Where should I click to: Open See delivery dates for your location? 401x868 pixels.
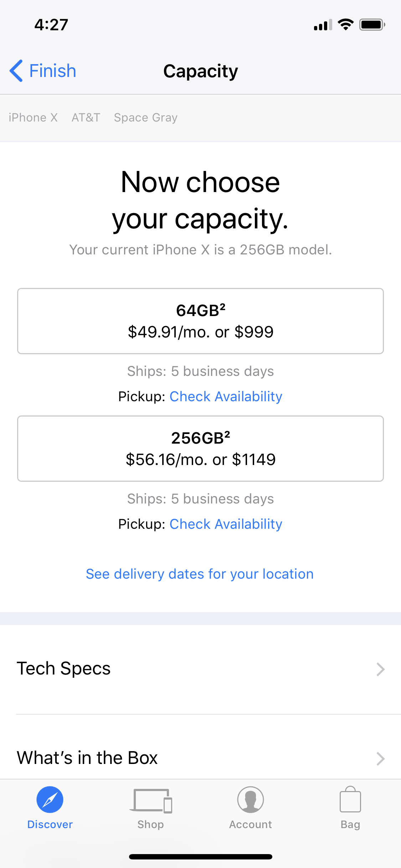[x=200, y=574]
